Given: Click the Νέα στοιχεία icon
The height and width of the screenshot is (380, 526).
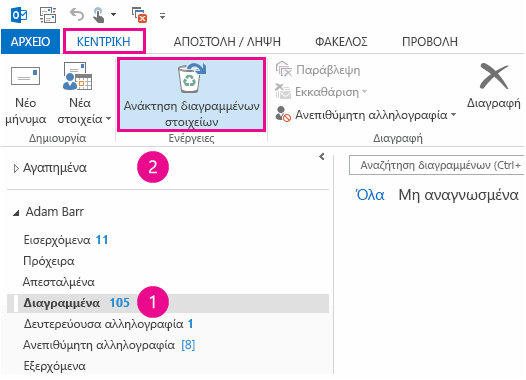Looking at the screenshot, I should [x=77, y=76].
